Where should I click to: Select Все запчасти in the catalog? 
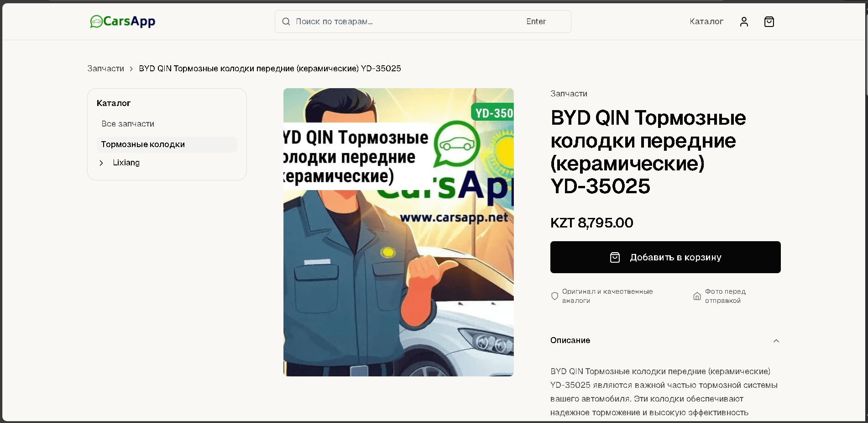tap(128, 124)
